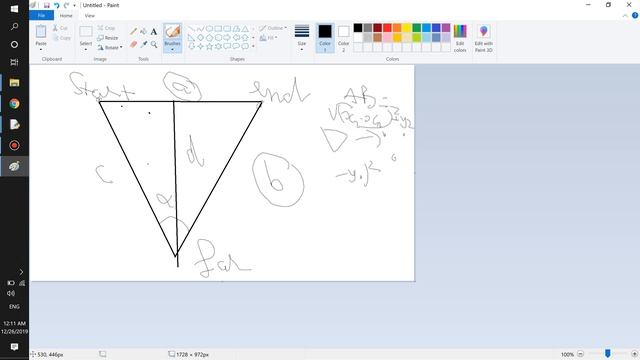Select Color 1 foreground box

325,38
